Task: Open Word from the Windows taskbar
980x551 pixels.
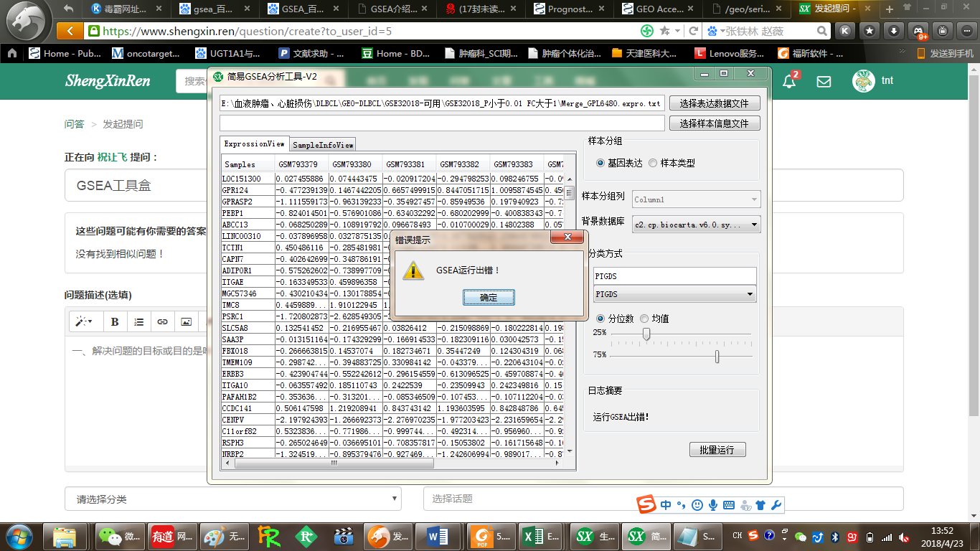Action: (437, 536)
